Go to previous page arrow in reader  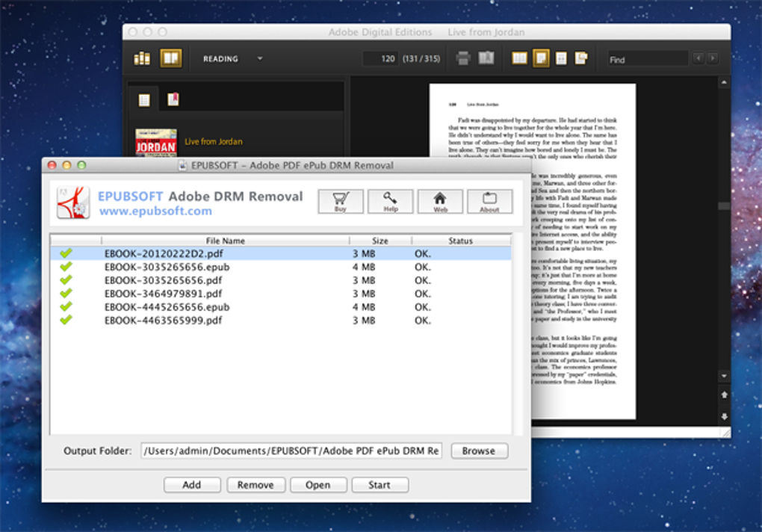click(724, 395)
